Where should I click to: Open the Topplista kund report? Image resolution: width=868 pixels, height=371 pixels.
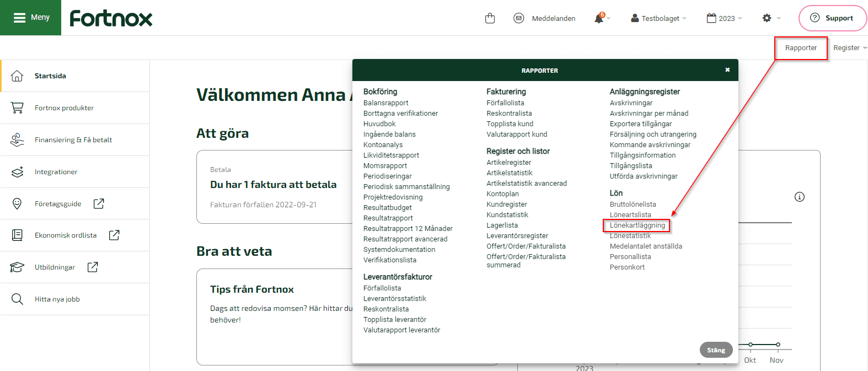[510, 123]
